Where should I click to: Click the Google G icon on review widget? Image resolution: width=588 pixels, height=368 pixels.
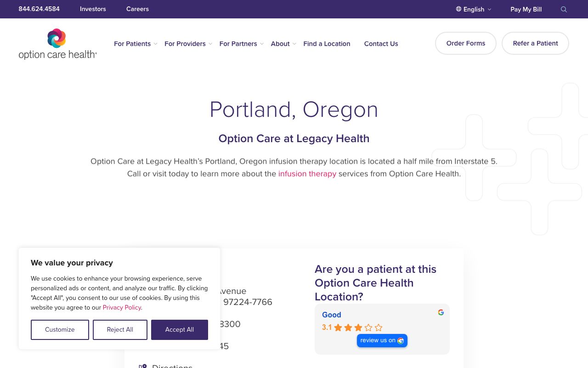[x=441, y=312]
